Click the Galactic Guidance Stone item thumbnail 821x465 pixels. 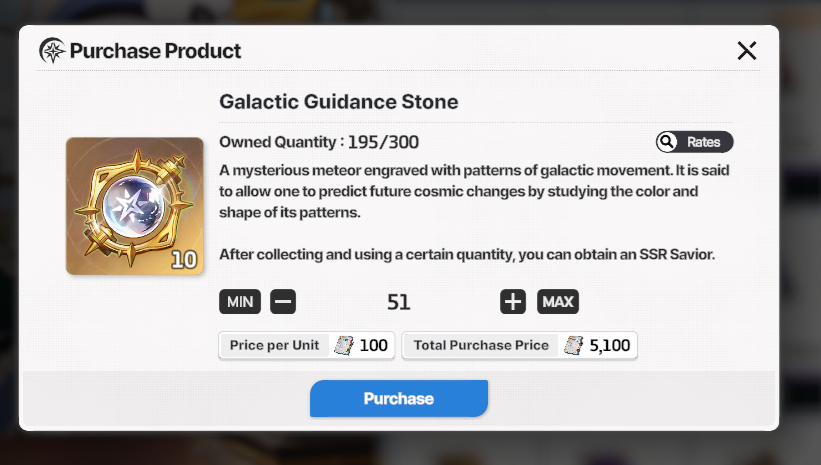coord(135,206)
